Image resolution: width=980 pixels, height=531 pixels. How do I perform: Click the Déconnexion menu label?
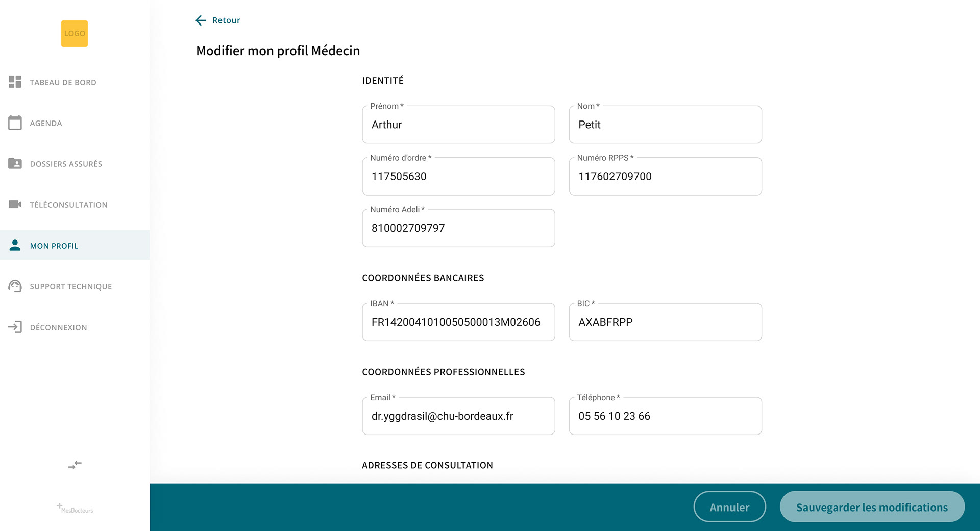(x=58, y=327)
